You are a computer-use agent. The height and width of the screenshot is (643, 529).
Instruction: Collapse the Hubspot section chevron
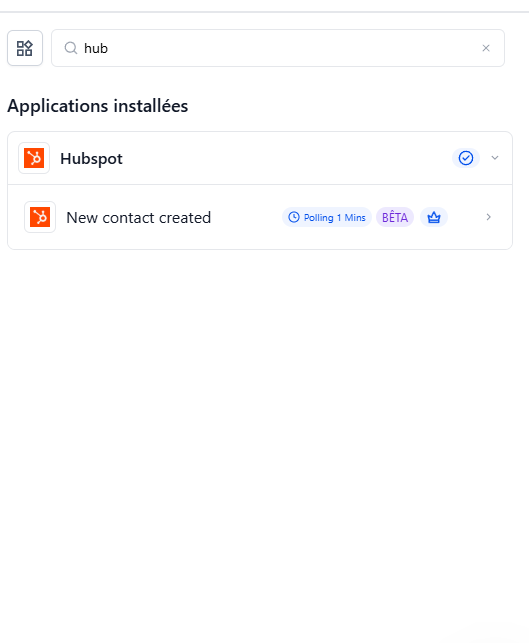tap(495, 158)
